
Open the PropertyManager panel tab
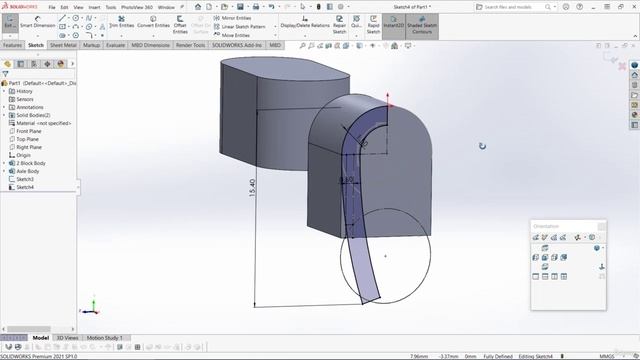tap(20, 64)
